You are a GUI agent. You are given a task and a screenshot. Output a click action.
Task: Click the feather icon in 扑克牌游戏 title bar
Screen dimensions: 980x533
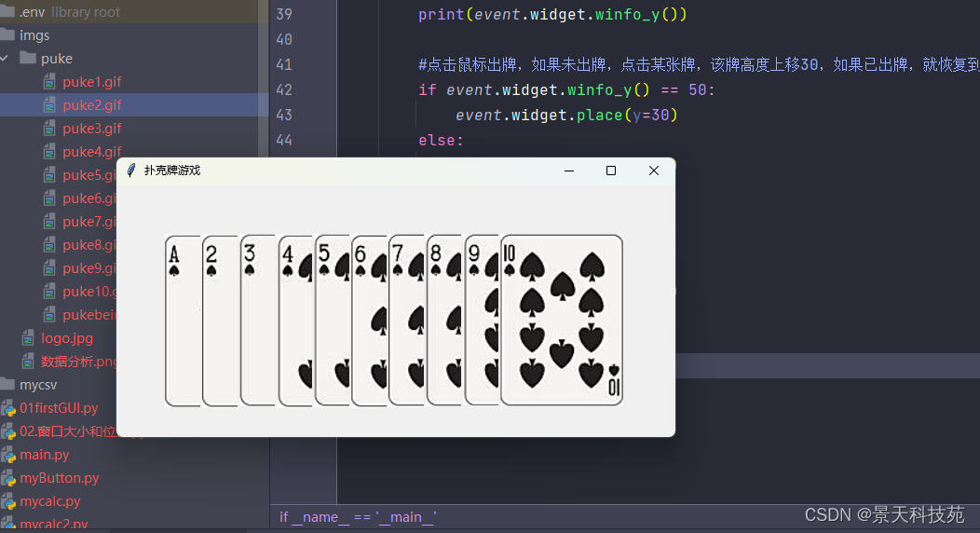[x=131, y=171]
